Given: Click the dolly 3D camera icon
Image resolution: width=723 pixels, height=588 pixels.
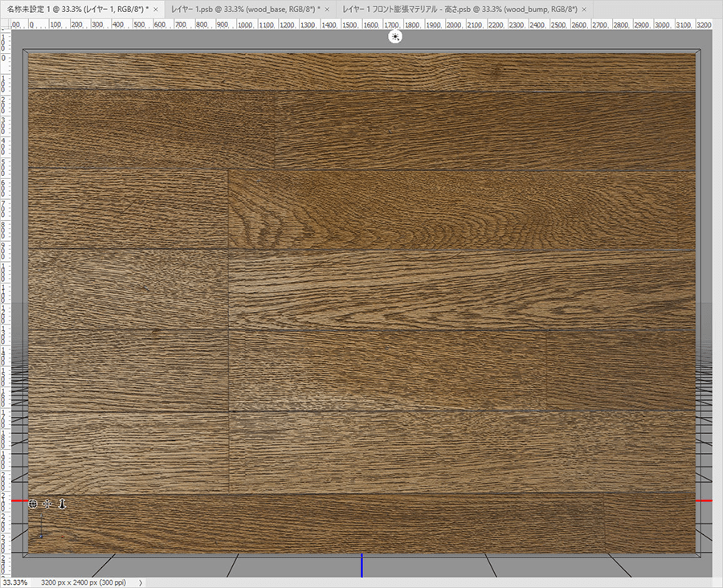Looking at the screenshot, I should click(62, 504).
